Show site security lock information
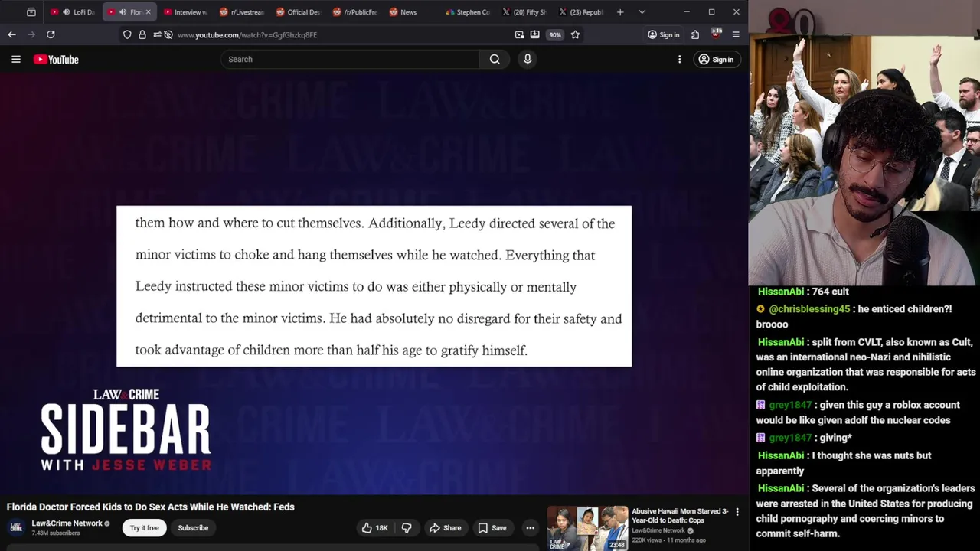Image resolution: width=980 pixels, height=551 pixels. tap(142, 34)
